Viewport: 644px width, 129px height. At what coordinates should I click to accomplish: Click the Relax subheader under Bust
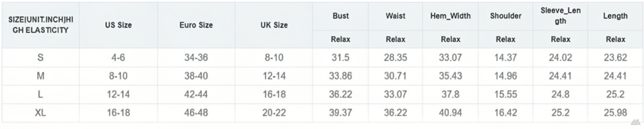(341, 39)
